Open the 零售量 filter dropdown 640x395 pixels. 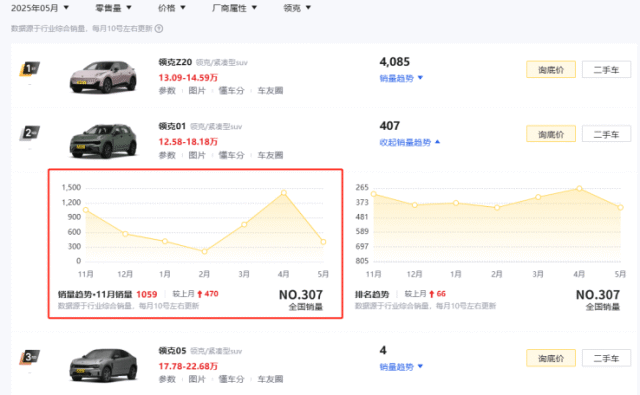[x=113, y=8]
